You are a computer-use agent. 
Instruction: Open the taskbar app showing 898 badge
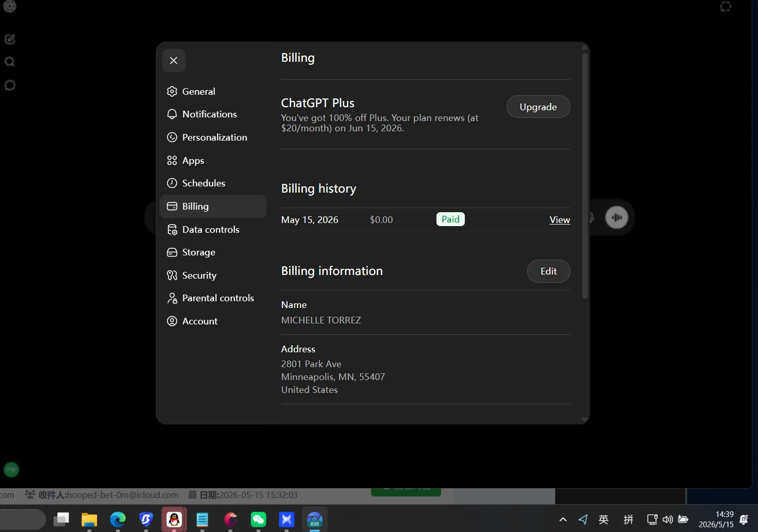point(315,519)
